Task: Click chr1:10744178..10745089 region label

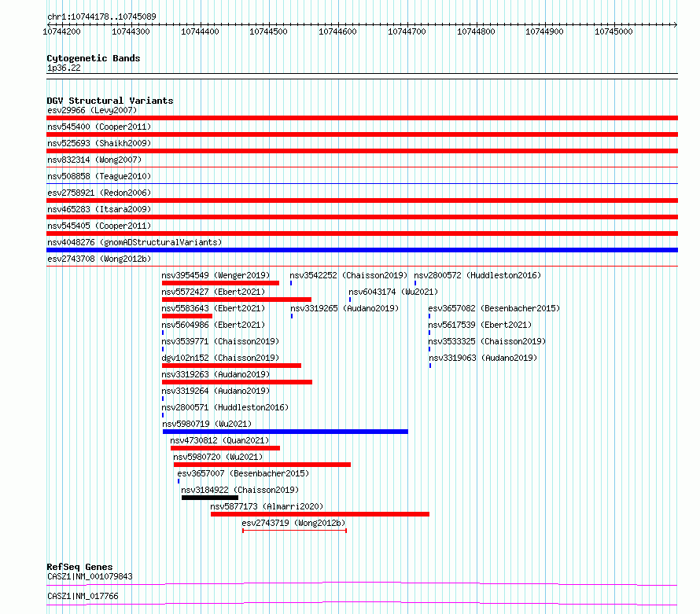Action: coord(101,17)
